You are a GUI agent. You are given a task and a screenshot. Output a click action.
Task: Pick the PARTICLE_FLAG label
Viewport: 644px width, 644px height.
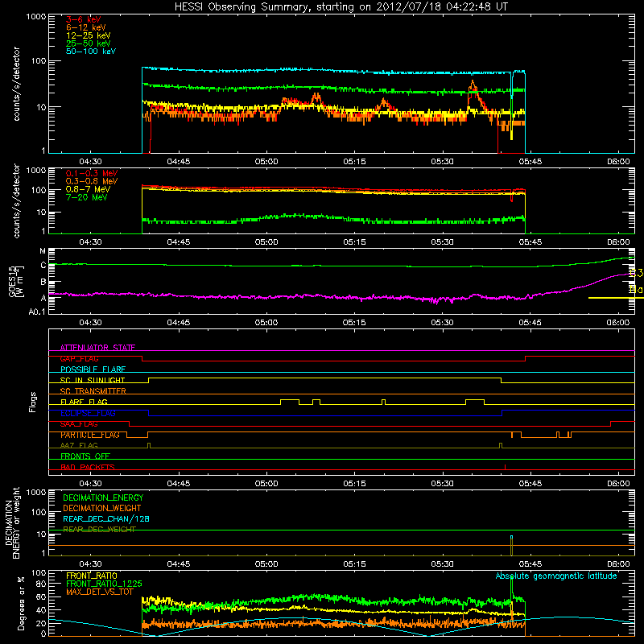(x=90, y=435)
